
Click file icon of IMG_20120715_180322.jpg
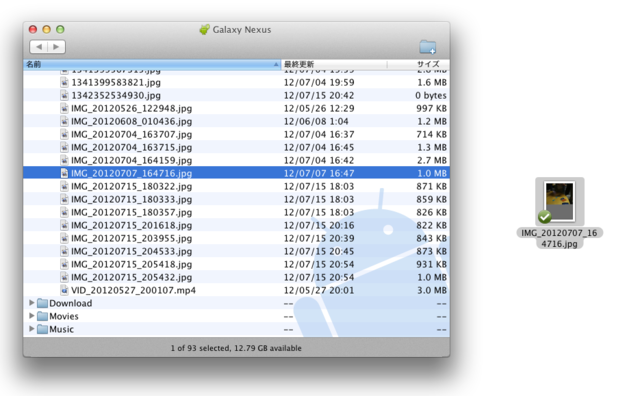point(64,186)
